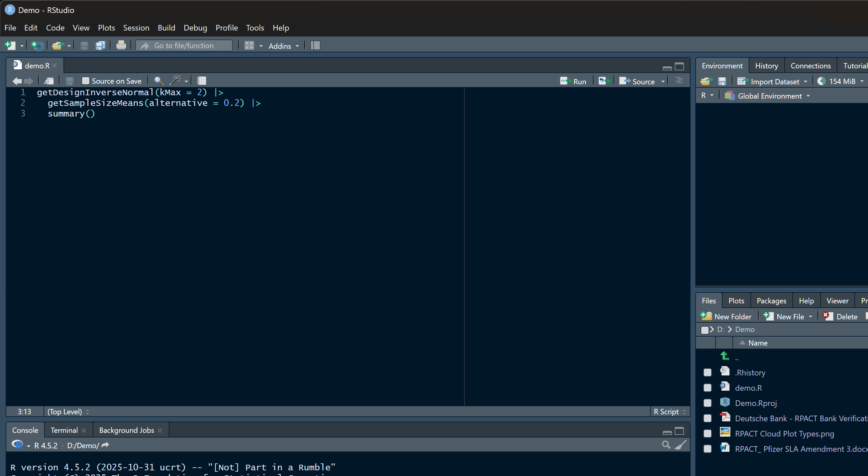868x476 pixels.
Task: Open the workspace panes layout icon
Action: pos(249,45)
